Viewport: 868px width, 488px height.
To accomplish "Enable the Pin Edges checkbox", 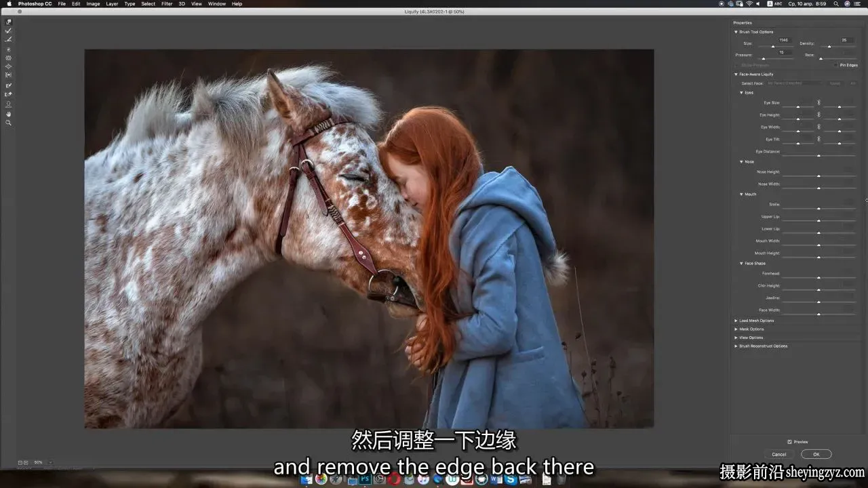I will [836, 65].
